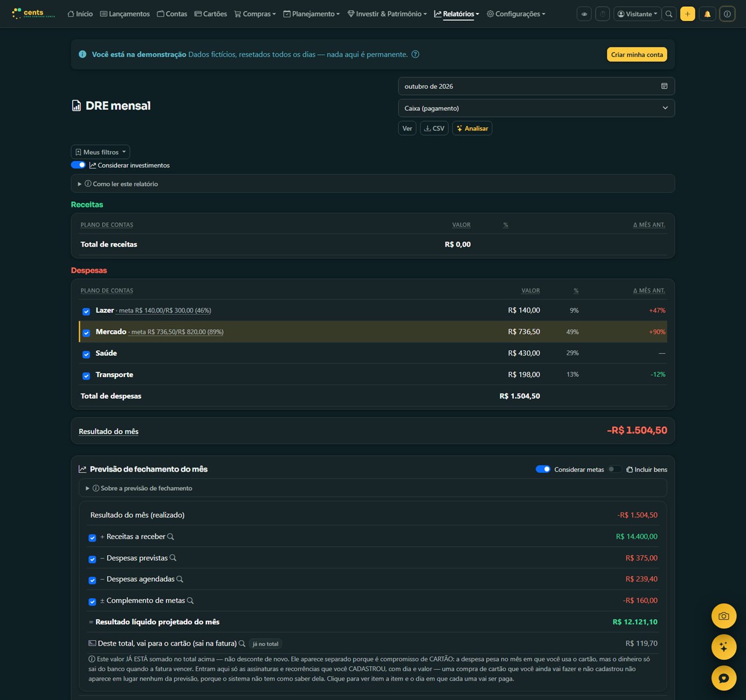Viewport: 746px width, 700px height.
Task: Uncheck the Lazer category checkbox
Action: click(x=86, y=312)
